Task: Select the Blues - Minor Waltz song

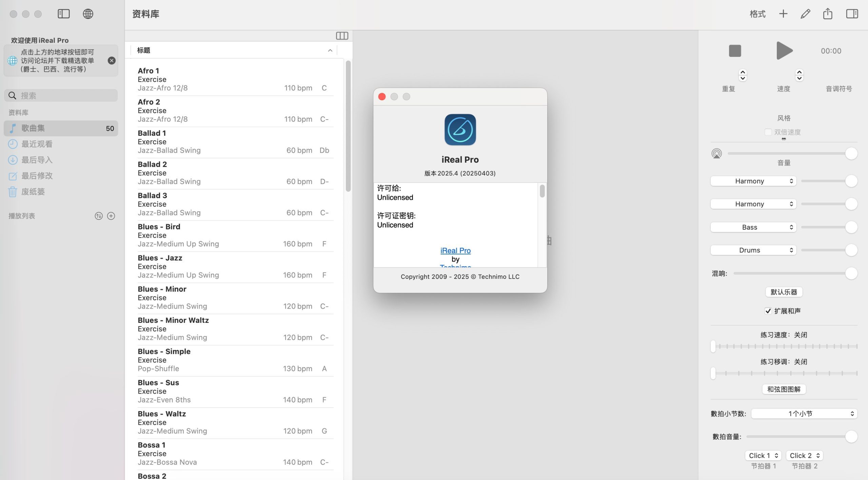Action: click(235, 329)
